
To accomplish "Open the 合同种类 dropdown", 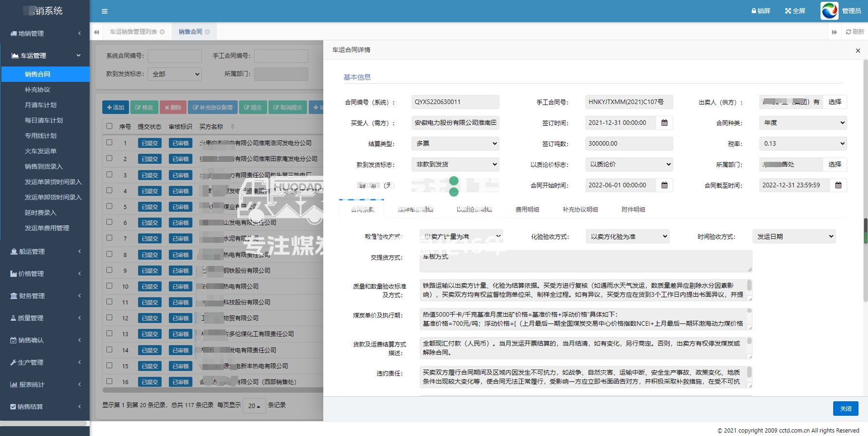I will click(x=802, y=123).
